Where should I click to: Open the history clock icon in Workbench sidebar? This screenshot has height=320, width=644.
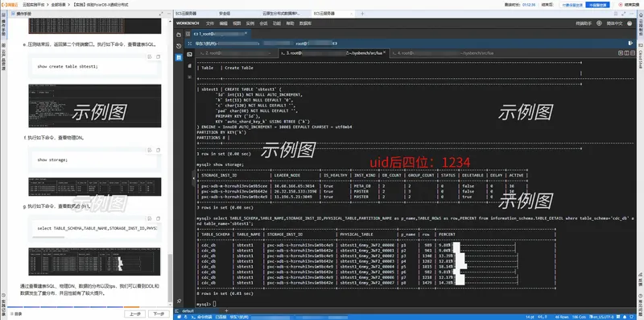(x=179, y=46)
